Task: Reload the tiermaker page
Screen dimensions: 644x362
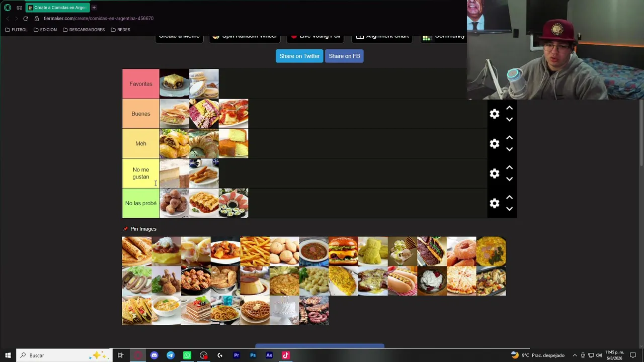Action: pos(26,19)
